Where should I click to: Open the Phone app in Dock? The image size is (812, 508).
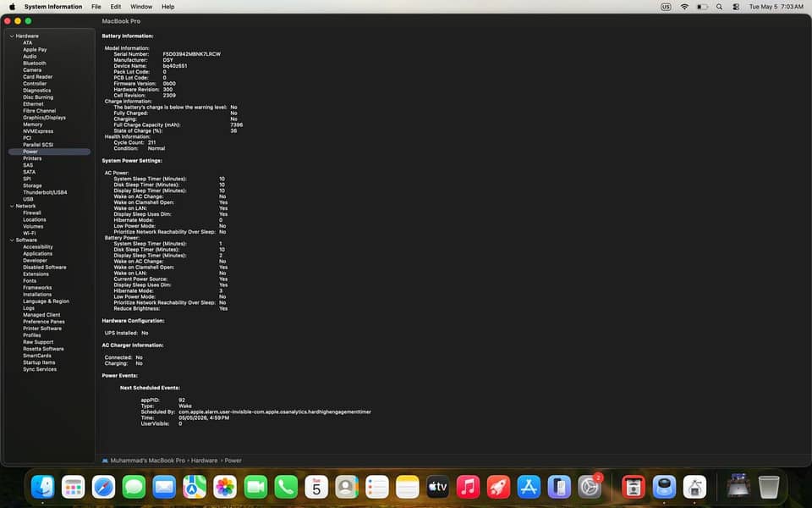coord(286,488)
